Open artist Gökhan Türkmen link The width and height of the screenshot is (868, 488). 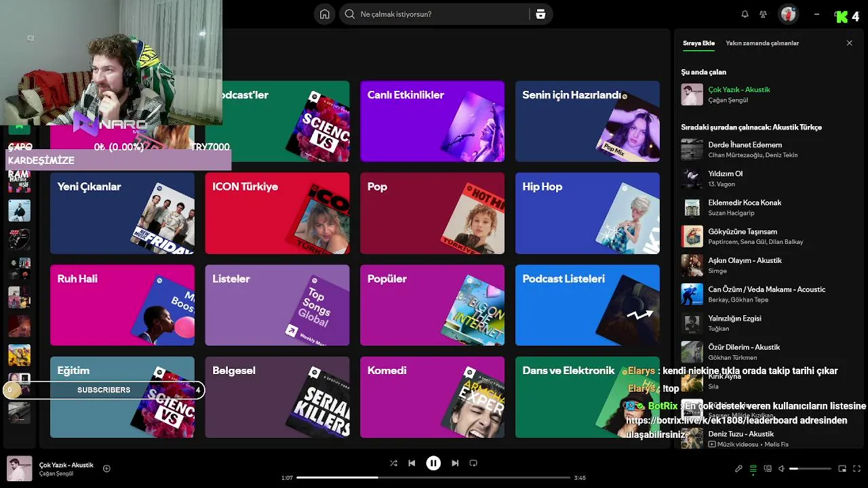coord(732,357)
